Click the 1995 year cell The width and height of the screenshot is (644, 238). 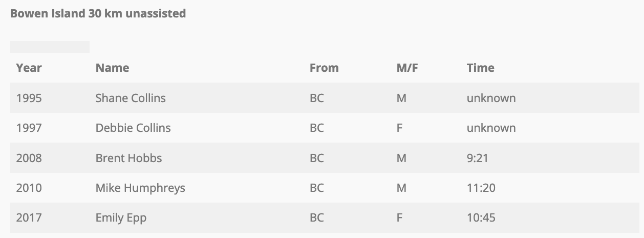tap(29, 98)
